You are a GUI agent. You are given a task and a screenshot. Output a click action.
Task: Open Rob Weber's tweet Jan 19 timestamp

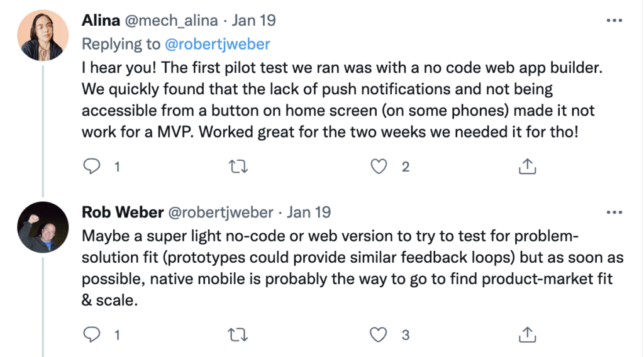pos(308,212)
